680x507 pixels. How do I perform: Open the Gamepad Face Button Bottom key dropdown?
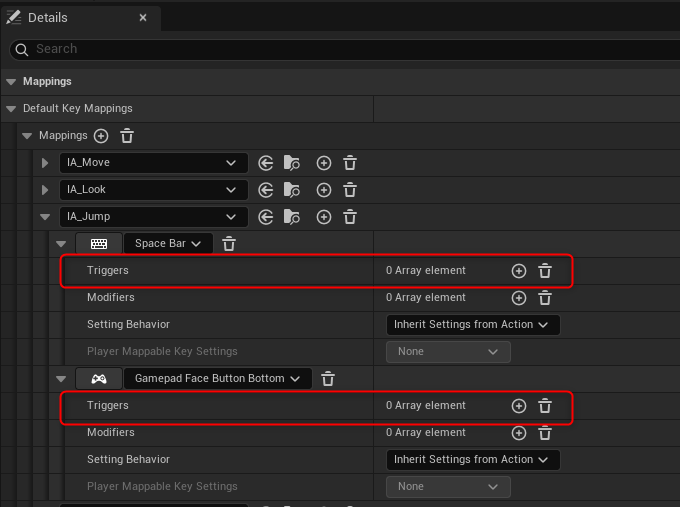pyautogui.click(x=217, y=379)
